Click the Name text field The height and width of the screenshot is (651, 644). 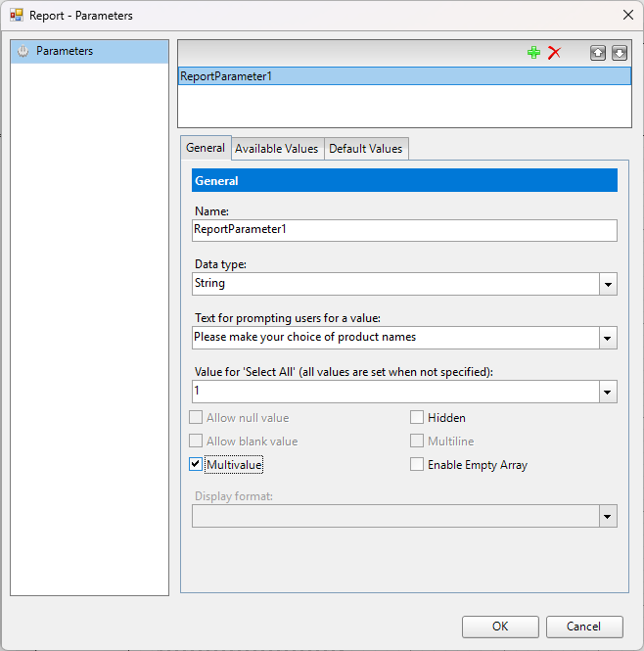[404, 230]
